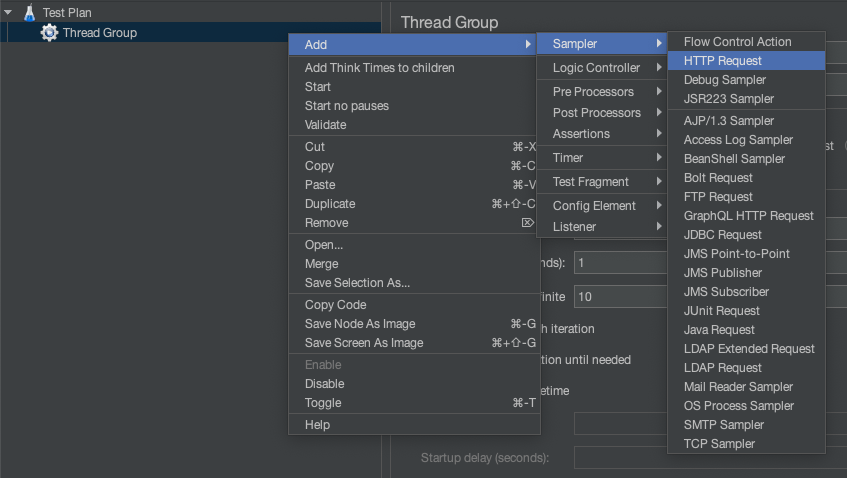Add a Mail Reader Sampler

[x=747, y=387]
